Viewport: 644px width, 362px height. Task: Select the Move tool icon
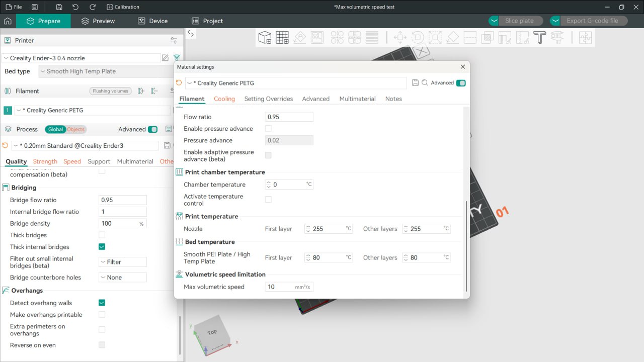click(400, 38)
